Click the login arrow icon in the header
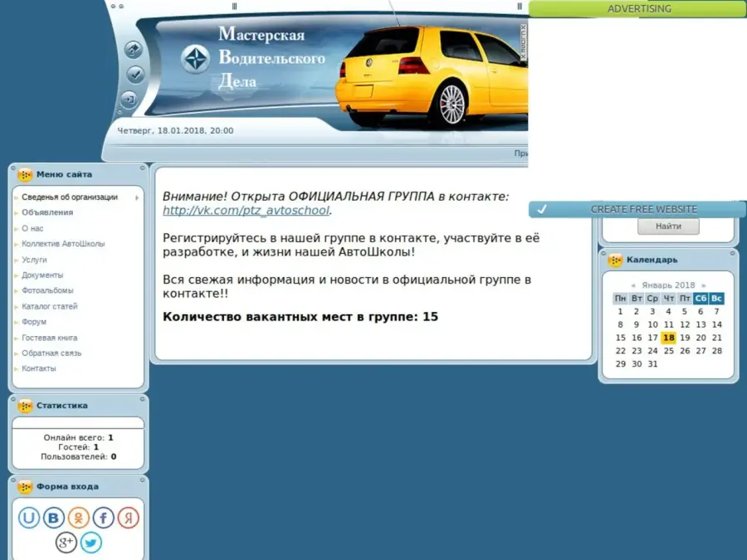 129,100
